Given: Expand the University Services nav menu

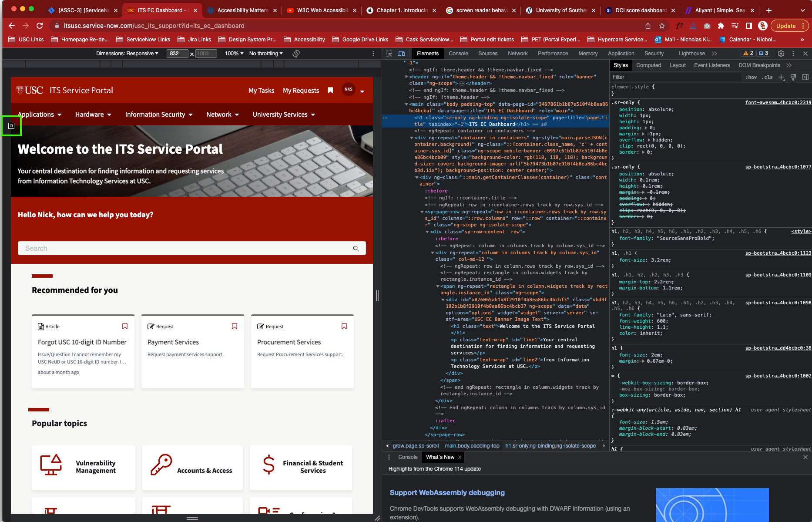Looking at the screenshot, I should click(x=284, y=115).
